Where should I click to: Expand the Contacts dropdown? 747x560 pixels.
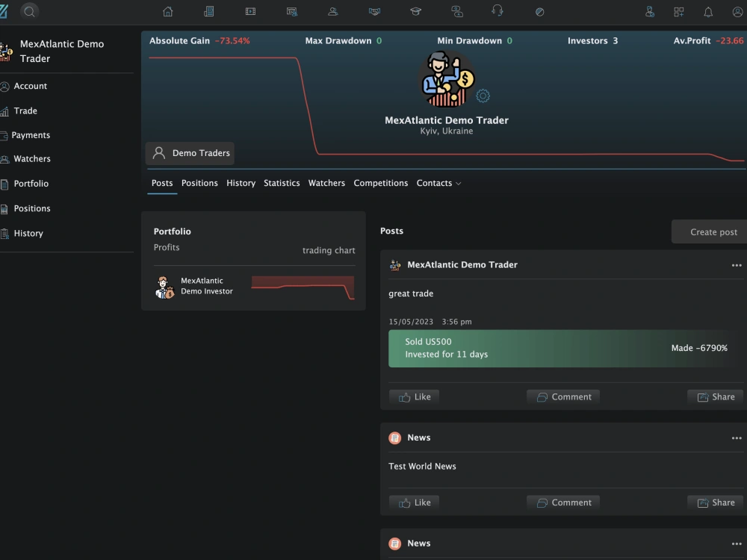(x=438, y=184)
